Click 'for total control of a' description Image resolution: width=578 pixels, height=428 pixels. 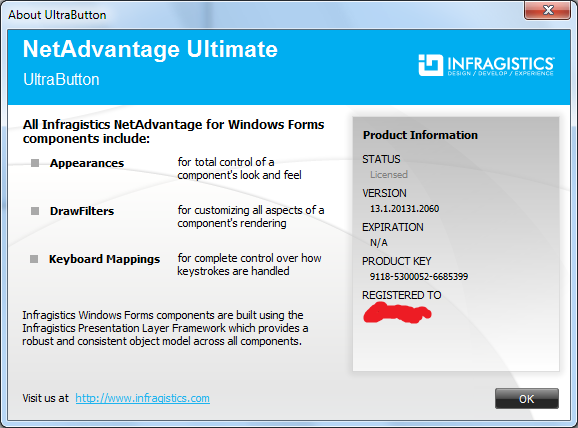[226, 162]
